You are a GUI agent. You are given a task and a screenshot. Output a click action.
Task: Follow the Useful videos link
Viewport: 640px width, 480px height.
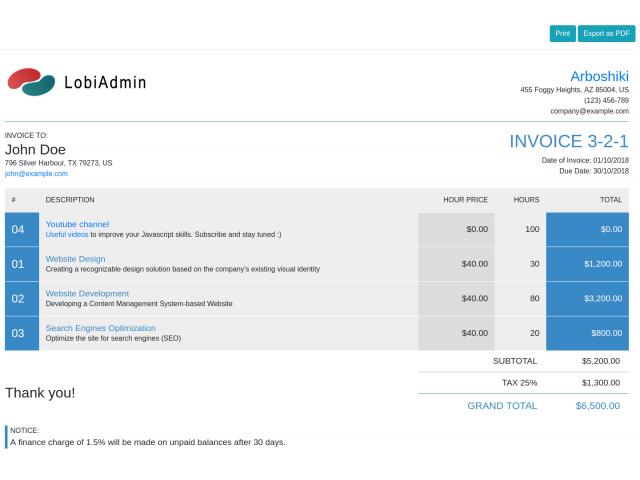67,234
